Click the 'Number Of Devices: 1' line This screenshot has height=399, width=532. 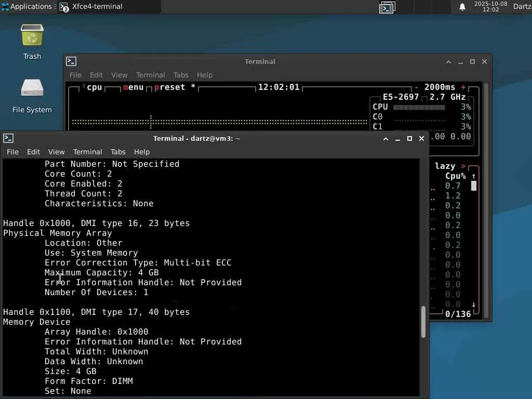(x=96, y=292)
